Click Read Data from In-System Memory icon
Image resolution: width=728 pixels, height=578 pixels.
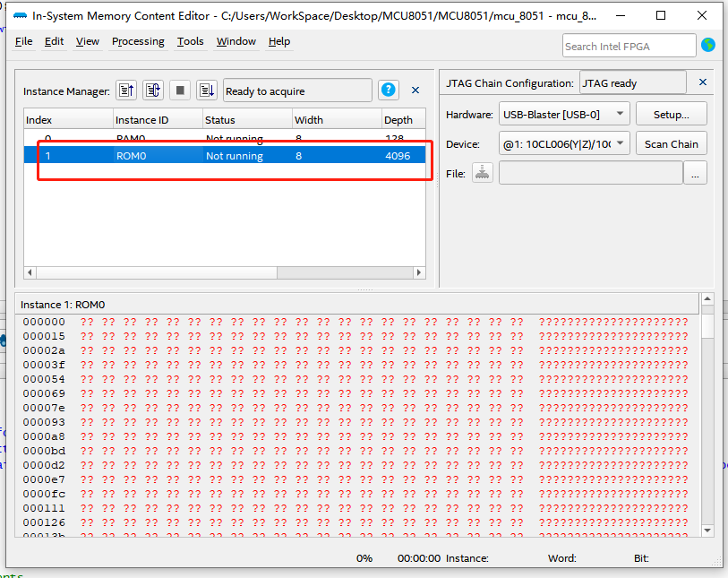pos(126,91)
